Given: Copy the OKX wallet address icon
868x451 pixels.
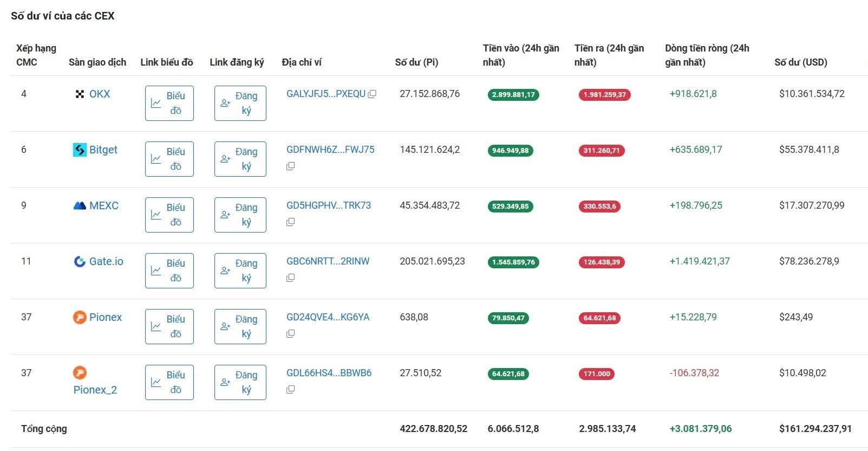Looking at the screenshot, I should point(372,94).
